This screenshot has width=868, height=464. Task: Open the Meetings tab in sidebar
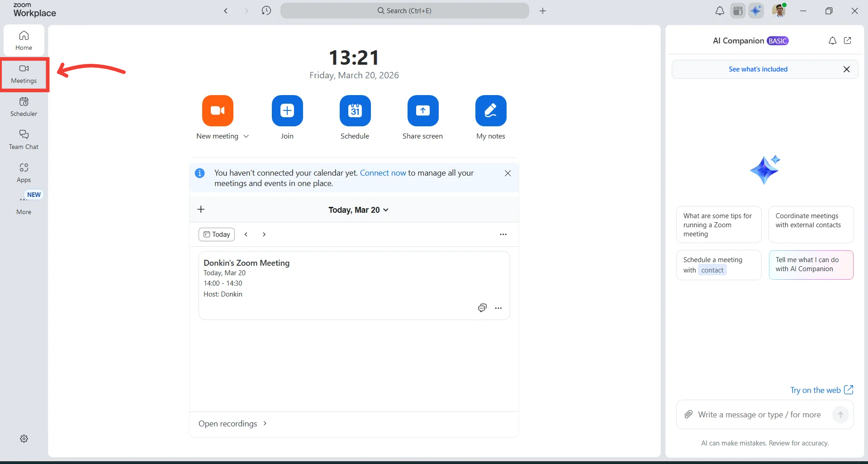[x=24, y=74]
